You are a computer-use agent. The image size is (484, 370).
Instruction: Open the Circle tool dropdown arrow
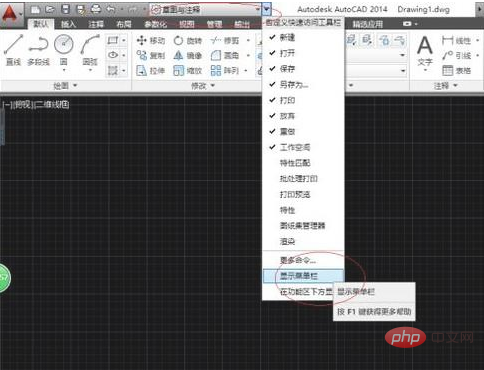pos(64,70)
